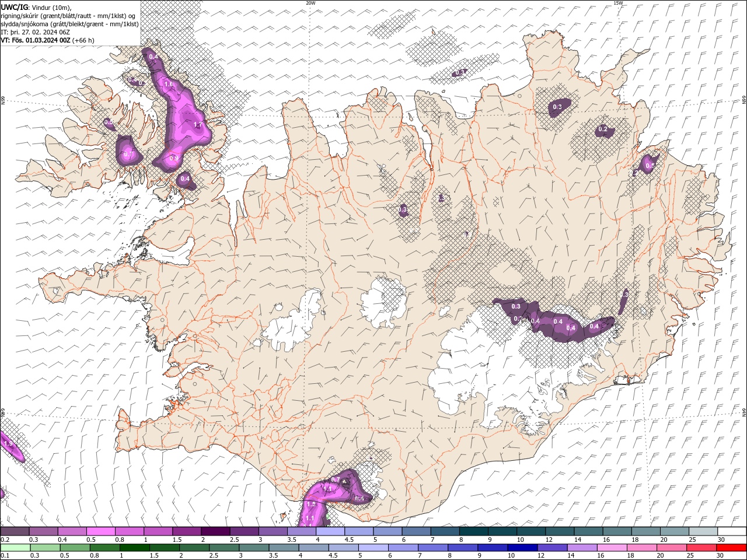Image resolution: width=747 pixels, height=560 pixels.
Task: Select the top legend swatch between 6 and 7
Action: [x=416, y=531]
